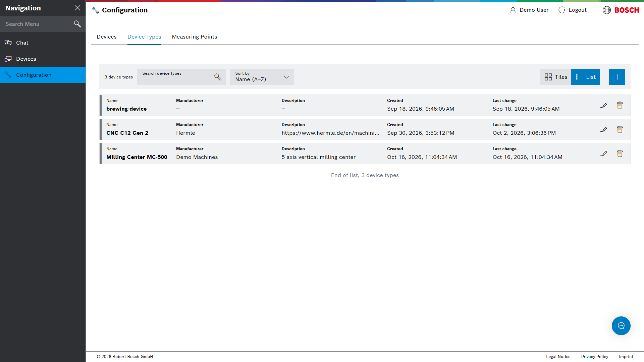Open the Privacy Policy link
Screen dimensions: 644x362
pyautogui.click(x=595, y=357)
